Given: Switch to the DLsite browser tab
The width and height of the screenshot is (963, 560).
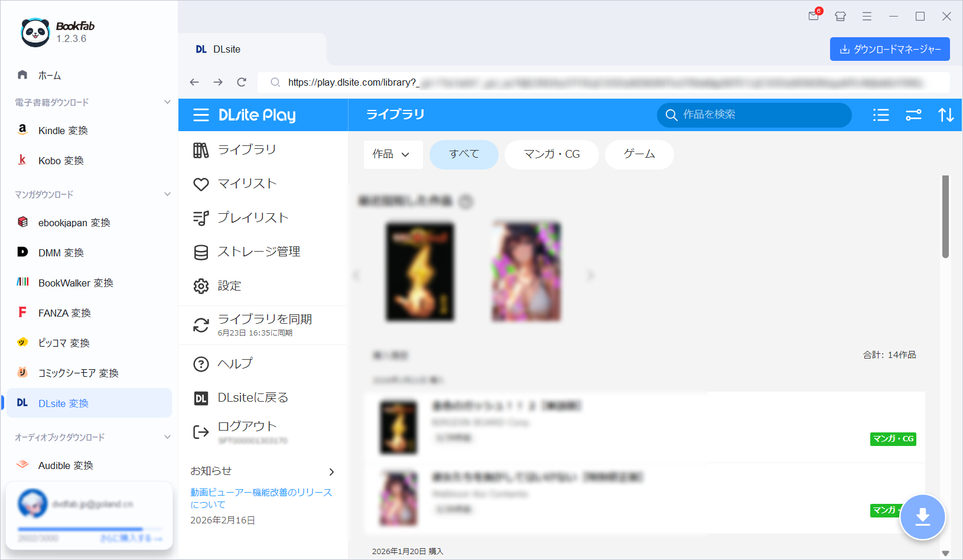Looking at the screenshot, I should tap(252, 50).
